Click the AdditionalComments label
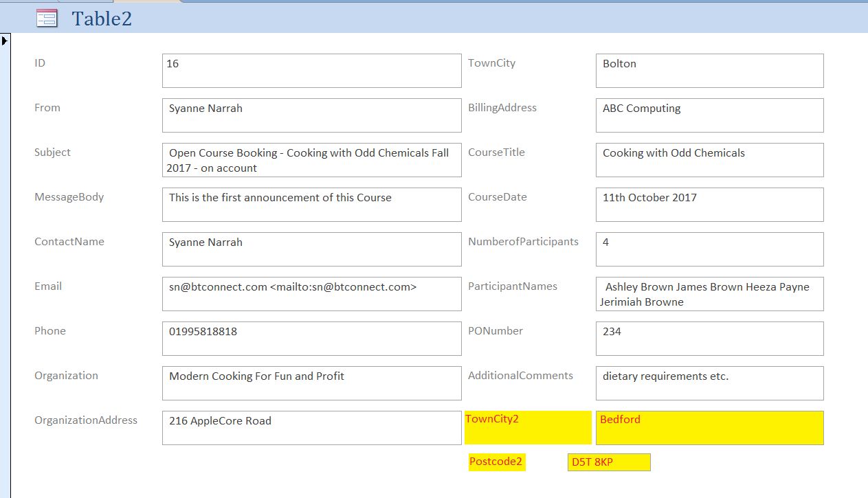This screenshot has width=868, height=498. coord(520,376)
